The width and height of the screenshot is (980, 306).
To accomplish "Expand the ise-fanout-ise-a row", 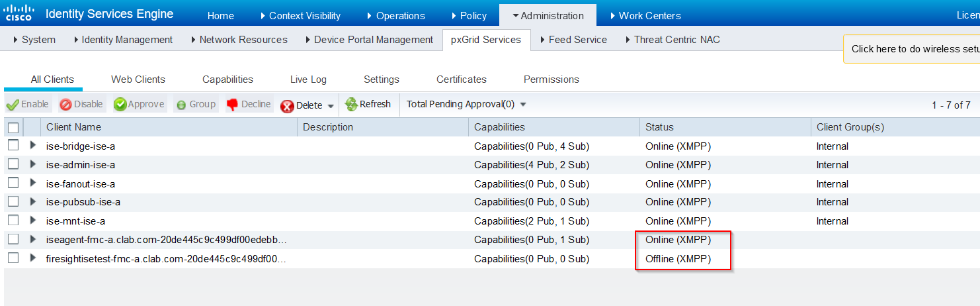I will coord(33,183).
